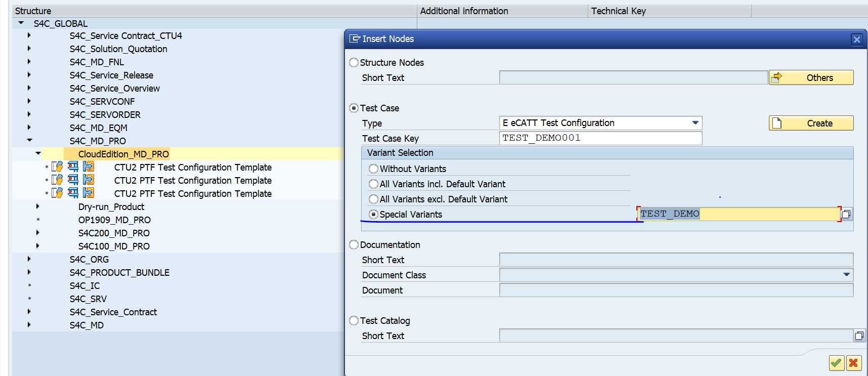Select Documentation radio option
868x376 pixels.
click(354, 245)
